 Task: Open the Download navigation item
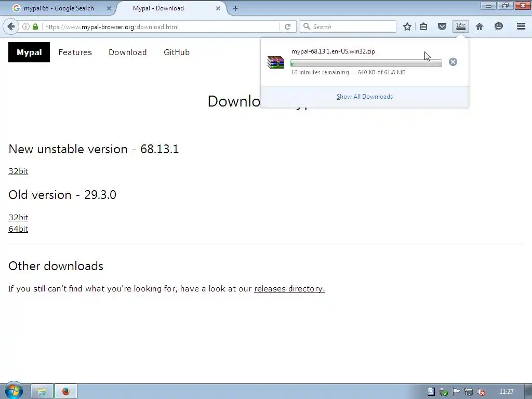click(x=128, y=52)
